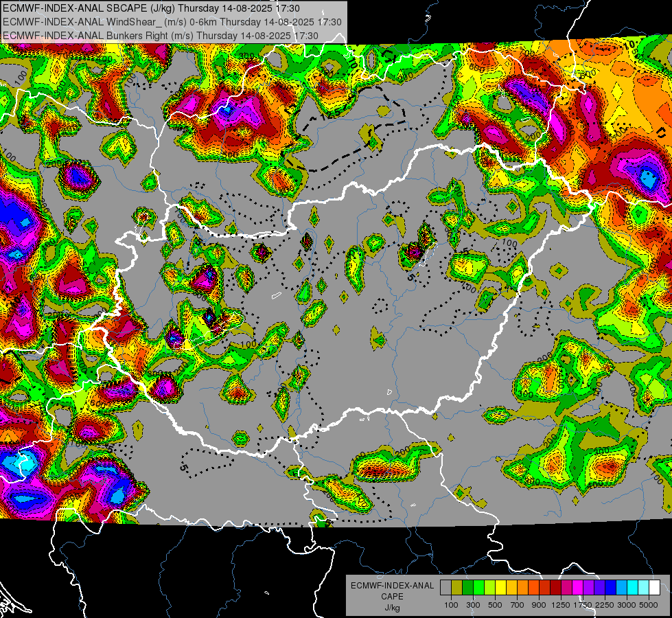
Task: Pick the pure blue swatch in the CAPE legend
Action: pyautogui.click(x=611, y=587)
